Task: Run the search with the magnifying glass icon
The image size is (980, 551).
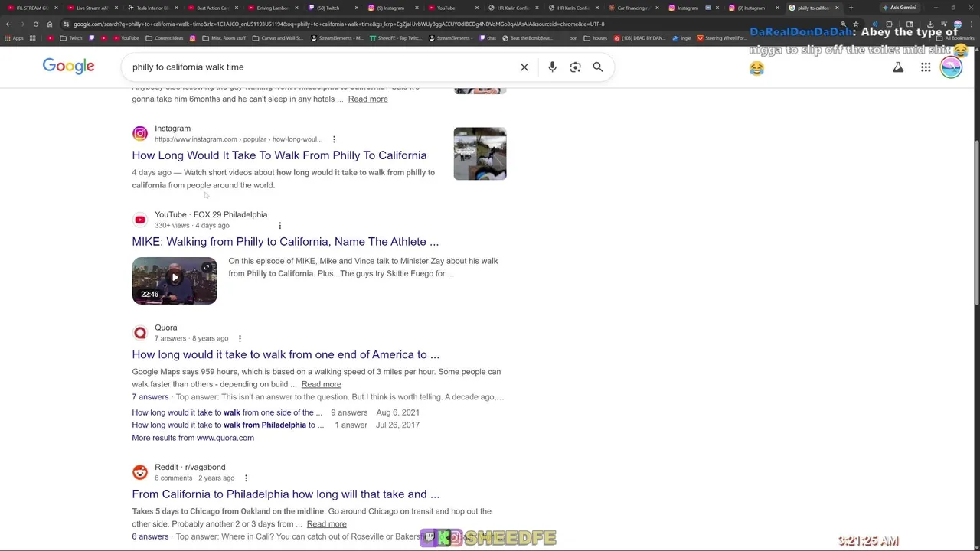Action: (598, 67)
